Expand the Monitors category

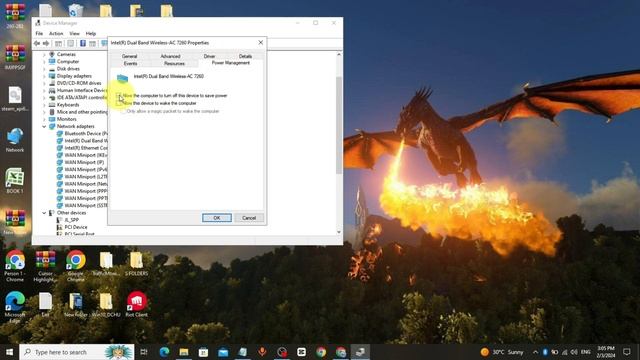click(44, 119)
